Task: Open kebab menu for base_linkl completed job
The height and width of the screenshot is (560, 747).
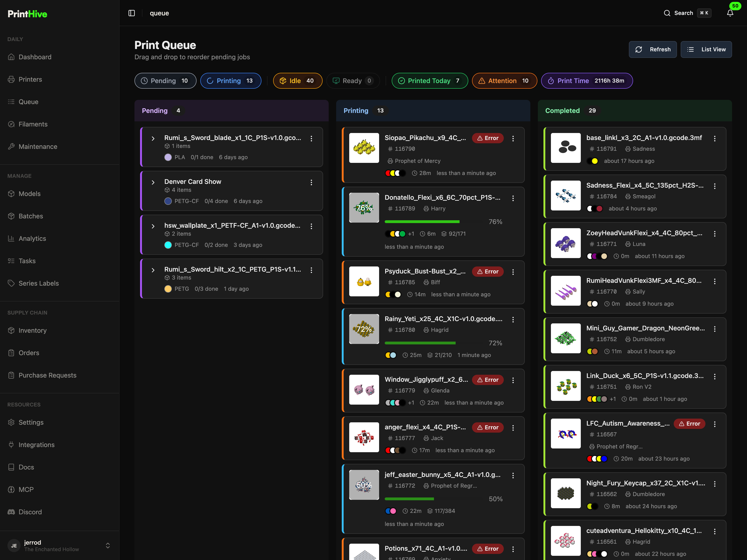Action: tap(715, 138)
